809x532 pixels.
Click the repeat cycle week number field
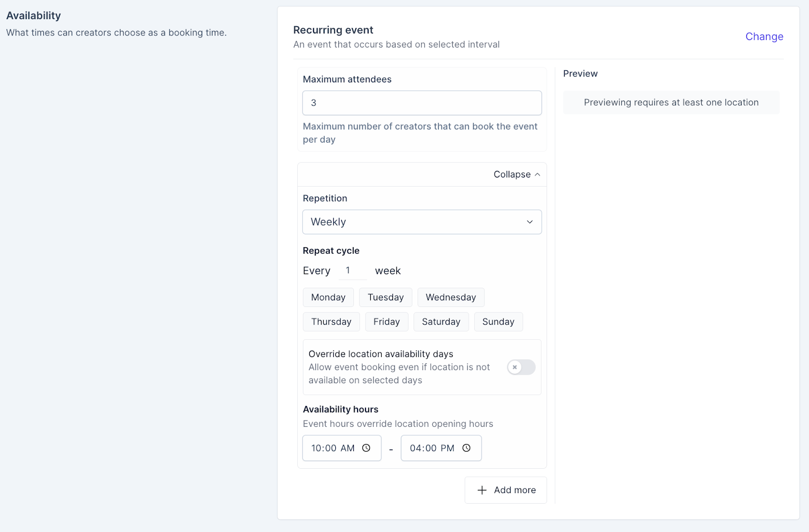(352, 271)
